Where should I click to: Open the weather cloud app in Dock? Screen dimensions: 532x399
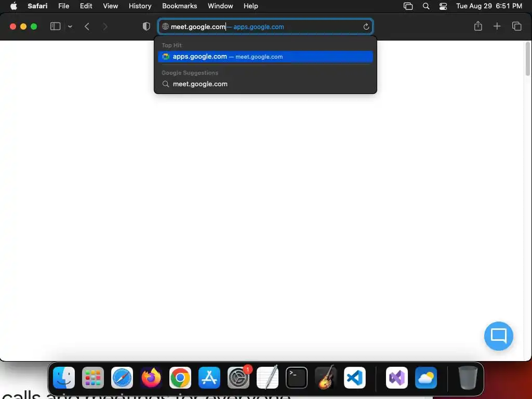[426, 378]
